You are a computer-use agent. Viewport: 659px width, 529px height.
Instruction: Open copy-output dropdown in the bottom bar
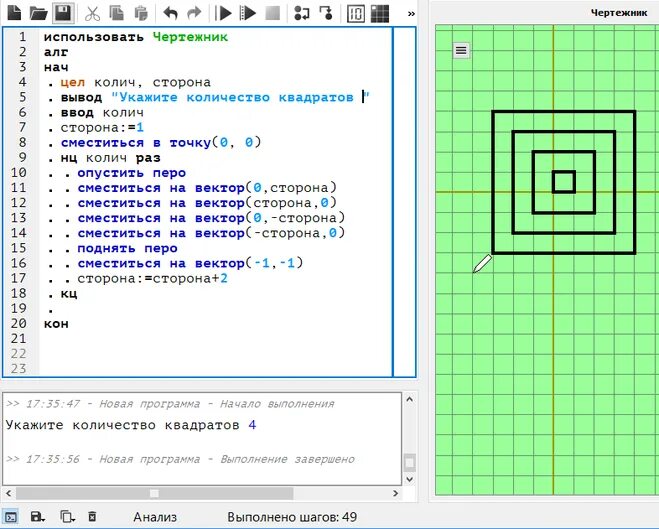(66, 517)
